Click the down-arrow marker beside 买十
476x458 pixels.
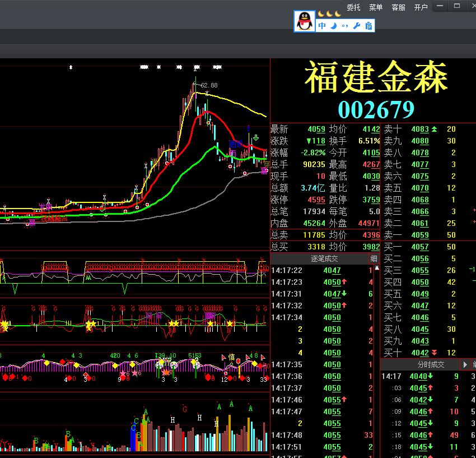[435, 353]
